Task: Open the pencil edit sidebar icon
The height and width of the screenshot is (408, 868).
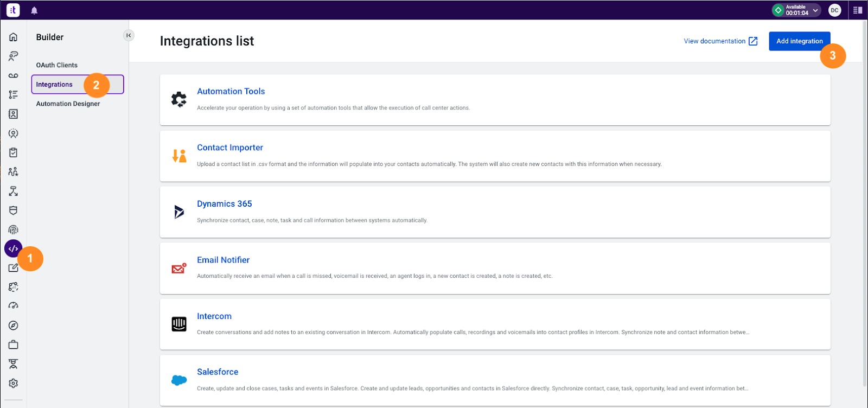Action: click(x=13, y=267)
